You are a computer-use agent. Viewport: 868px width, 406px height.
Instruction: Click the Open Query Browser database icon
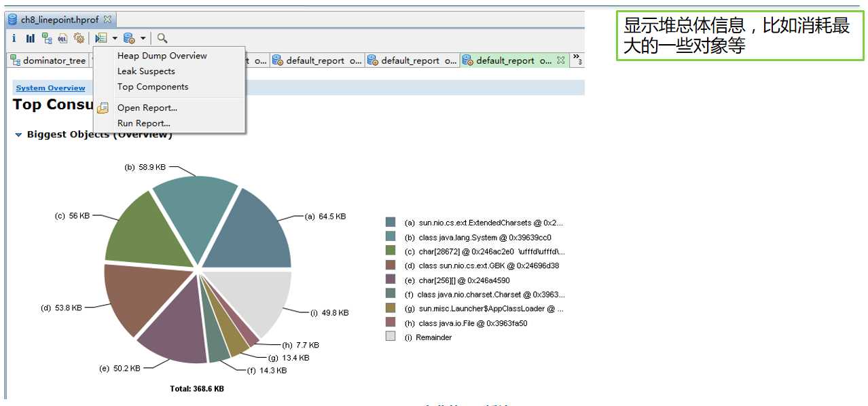pyautogui.click(x=130, y=38)
